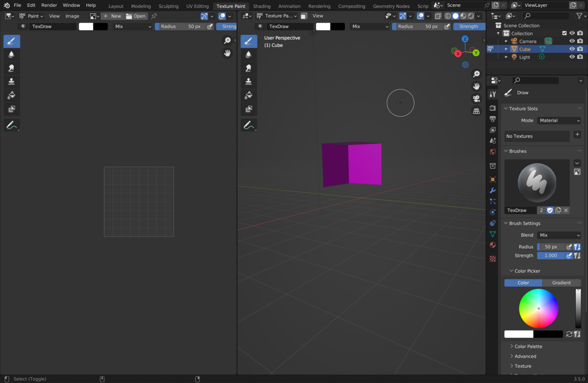588x383 pixels.
Task: Switch to the Shading workspace tab
Action: pyautogui.click(x=262, y=6)
